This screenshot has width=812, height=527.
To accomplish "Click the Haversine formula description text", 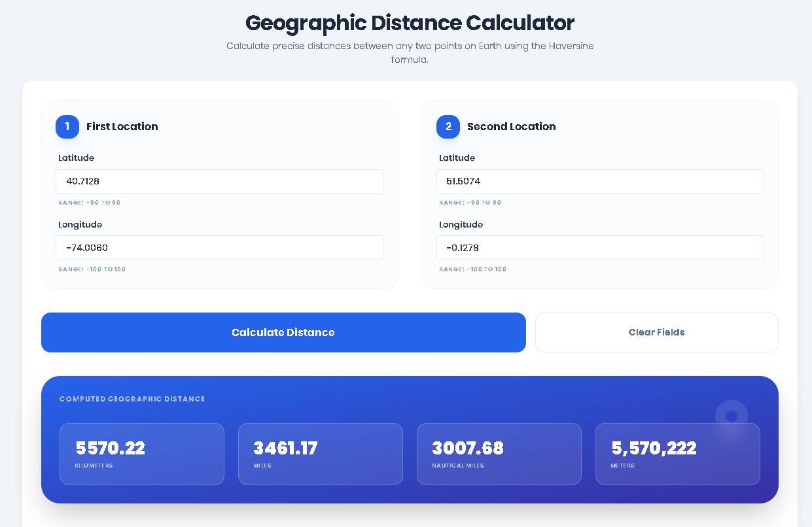I will click(x=410, y=52).
